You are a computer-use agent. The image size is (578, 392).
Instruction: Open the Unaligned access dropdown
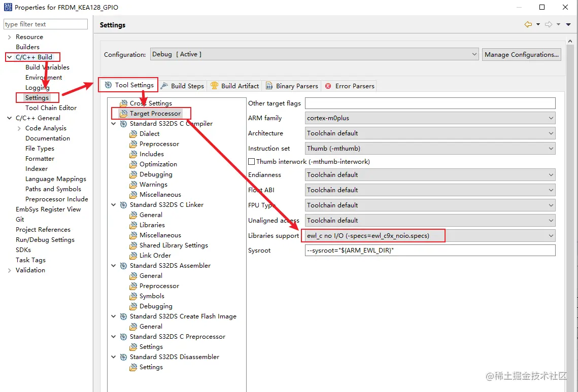430,220
